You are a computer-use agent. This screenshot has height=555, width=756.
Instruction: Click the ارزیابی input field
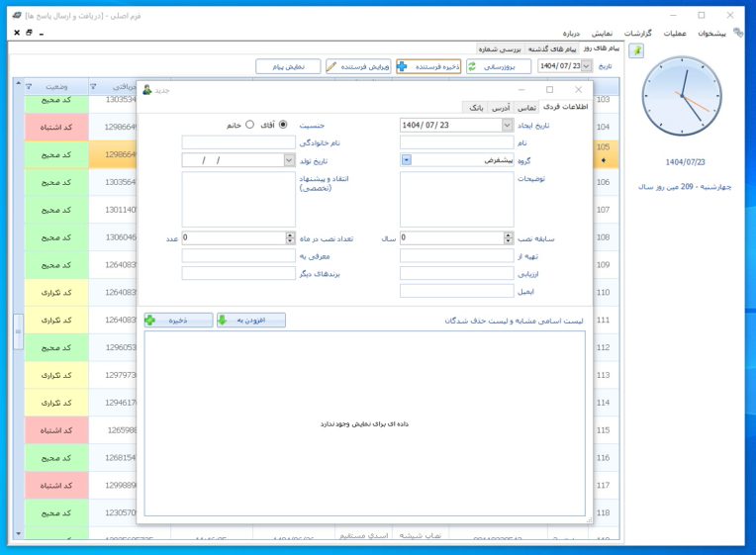click(456, 273)
